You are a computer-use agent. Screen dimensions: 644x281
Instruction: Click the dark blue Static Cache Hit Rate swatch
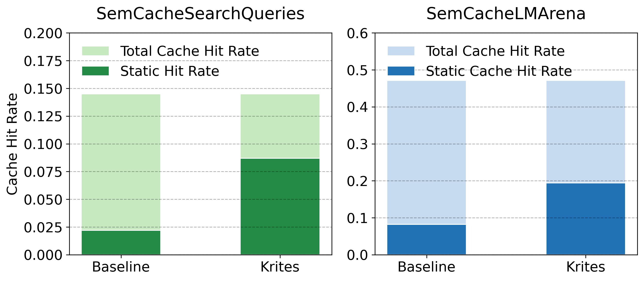(x=401, y=71)
